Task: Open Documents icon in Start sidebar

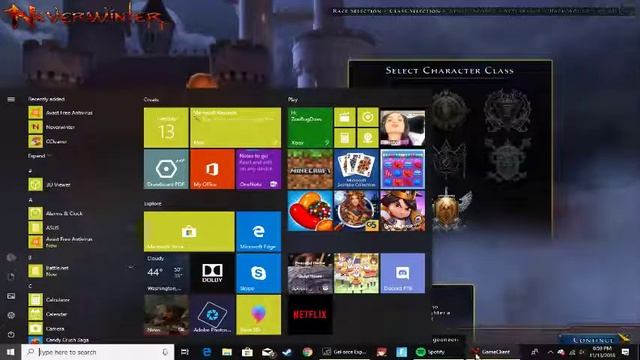Action: click(x=11, y=277)
